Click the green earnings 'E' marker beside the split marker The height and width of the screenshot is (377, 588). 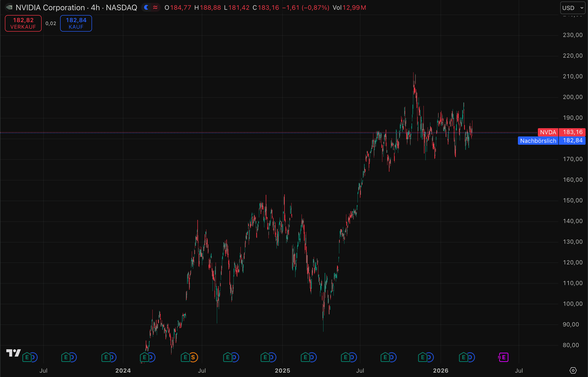(x=185, y=357)
